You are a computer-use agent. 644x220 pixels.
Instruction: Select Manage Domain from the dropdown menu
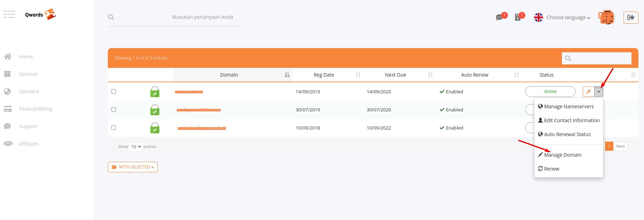point(562,155)
